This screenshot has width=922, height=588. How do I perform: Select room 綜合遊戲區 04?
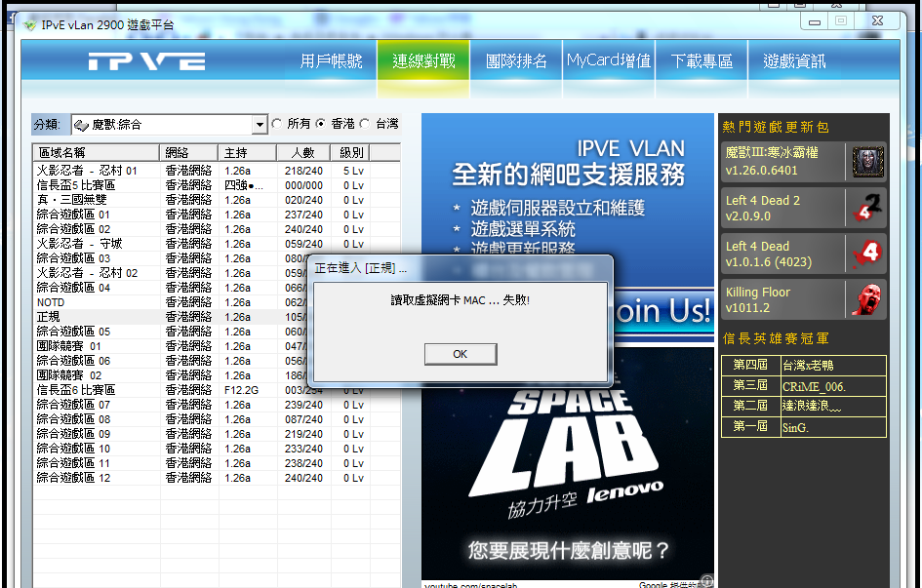point(171,288)
